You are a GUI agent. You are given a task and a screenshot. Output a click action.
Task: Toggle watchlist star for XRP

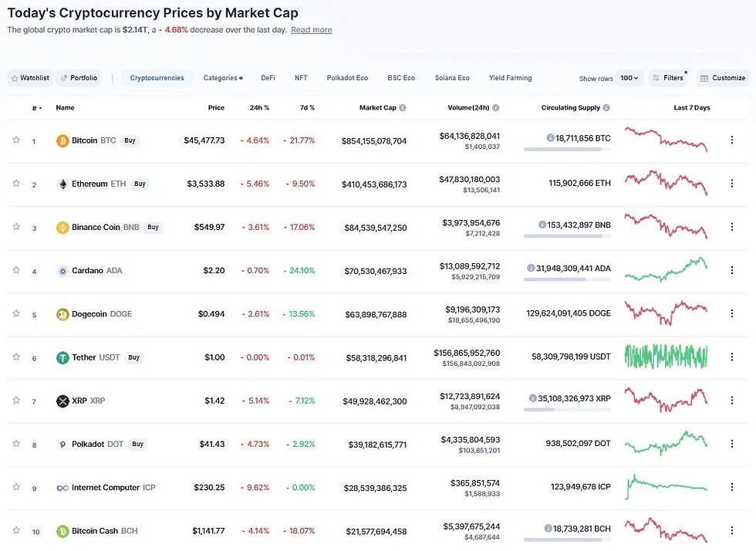(x=16, y=401)
